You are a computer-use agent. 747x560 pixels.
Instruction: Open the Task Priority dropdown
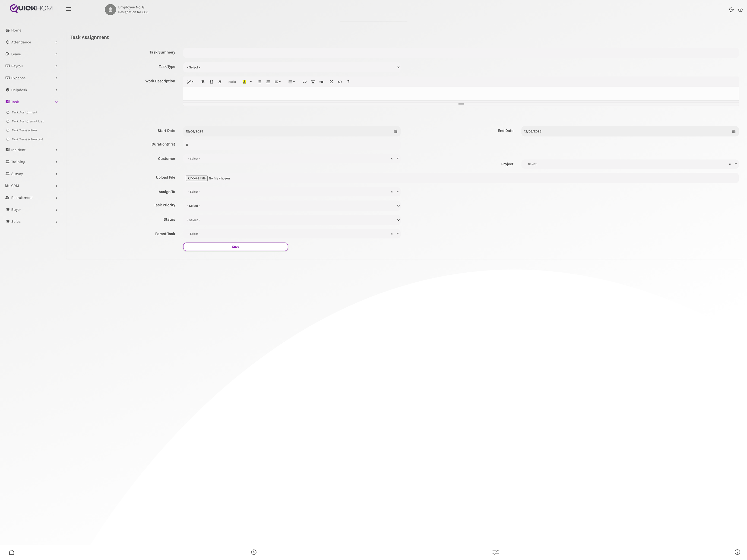292,206
